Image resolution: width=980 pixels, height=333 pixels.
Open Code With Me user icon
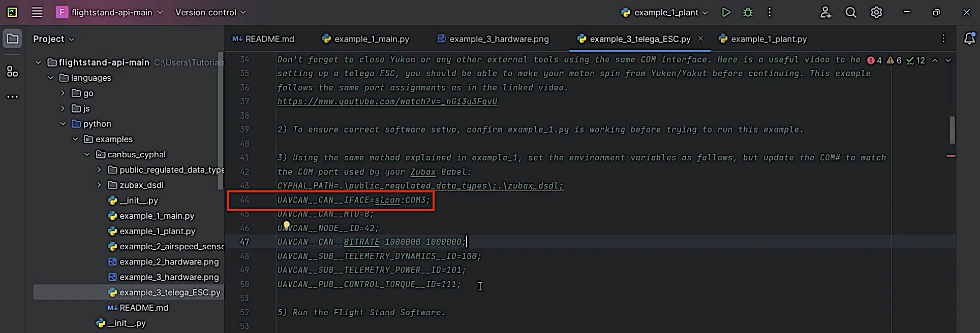(x=825, y=12)
